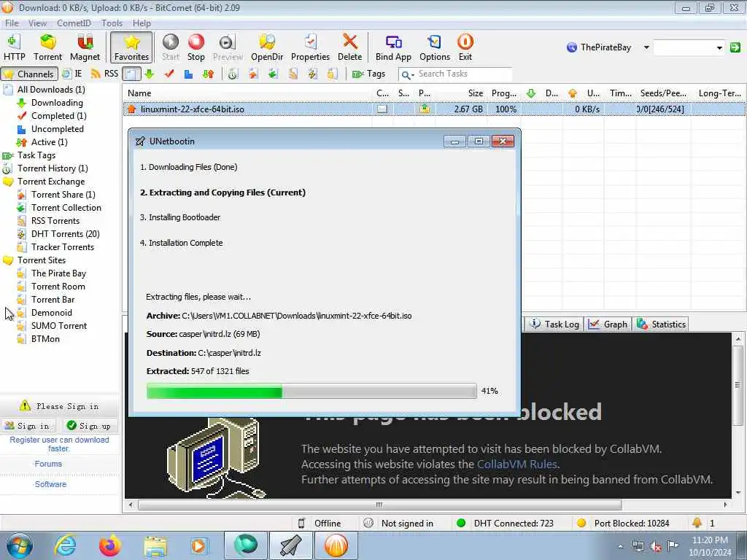Select All Downloads (1) in sidebar
The image size is (747, 560).
(51, 90)
